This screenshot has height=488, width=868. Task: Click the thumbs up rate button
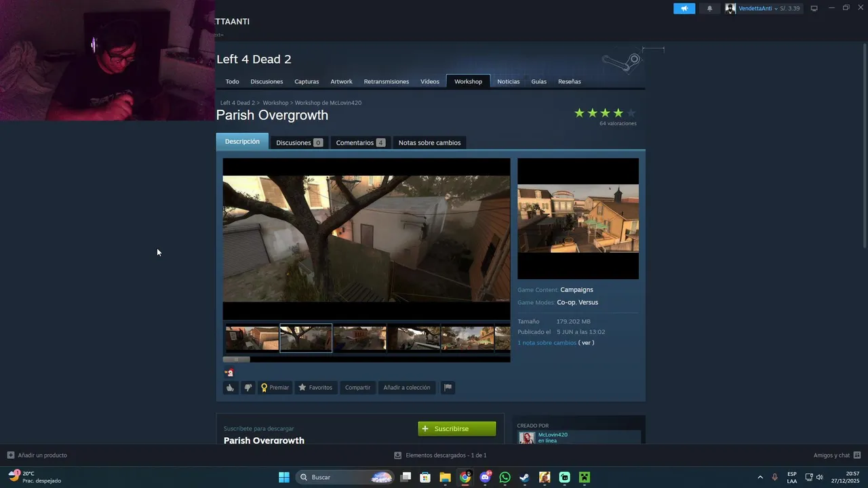tap(231, 388)
